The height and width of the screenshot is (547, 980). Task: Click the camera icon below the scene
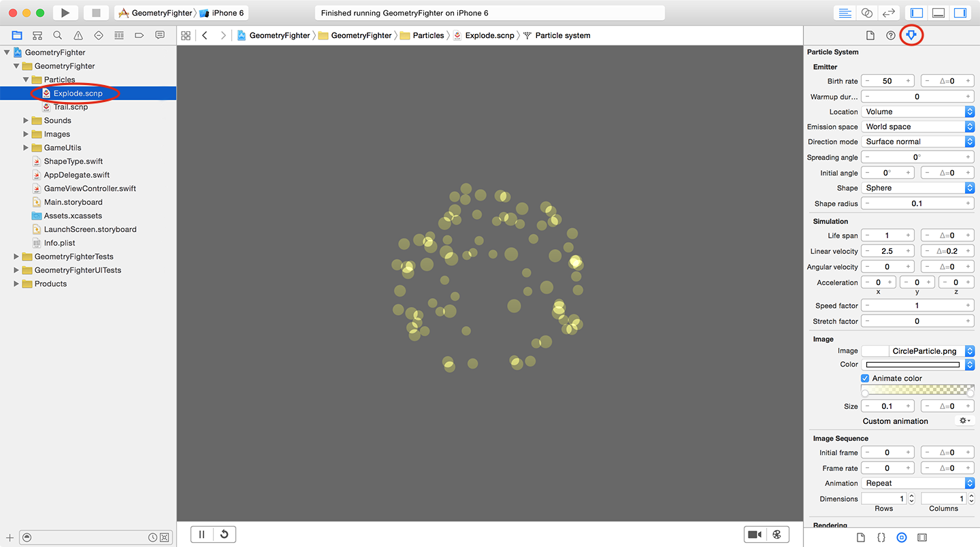pyautogui.click(x=755, y=535)
